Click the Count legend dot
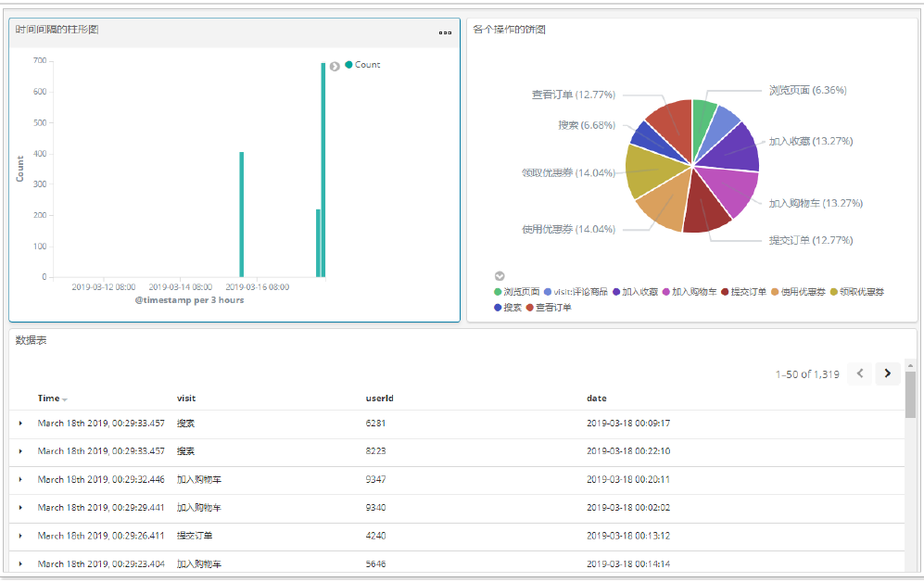Image resolution: width=924 pixels, height=582 pixels. coord(348,65)
